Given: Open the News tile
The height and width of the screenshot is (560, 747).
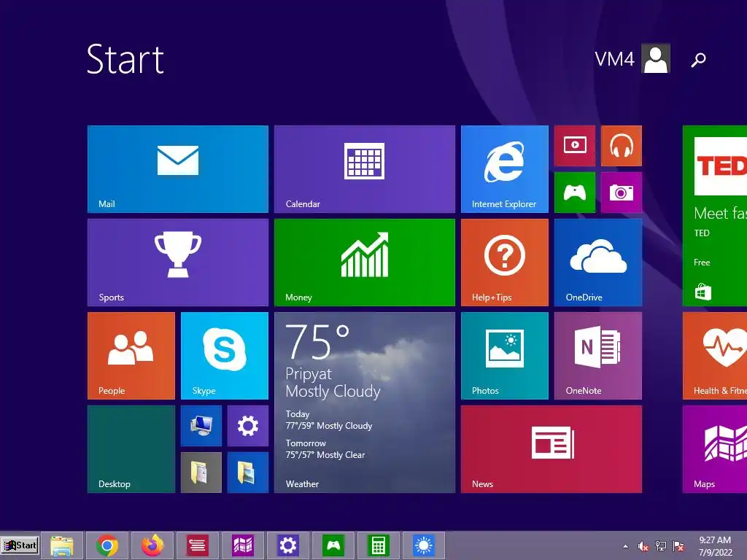Looking at the screenshot, I should tap(551, 449).
